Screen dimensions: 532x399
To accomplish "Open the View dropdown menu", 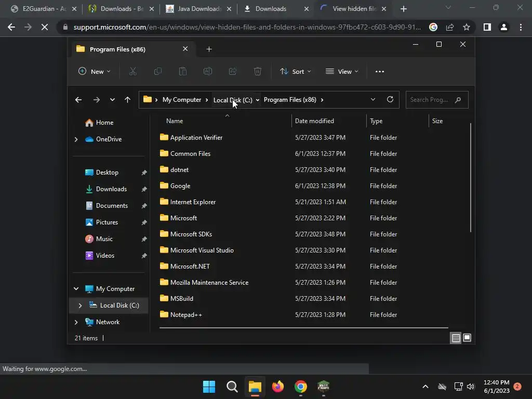I will [x=342, y=71].
